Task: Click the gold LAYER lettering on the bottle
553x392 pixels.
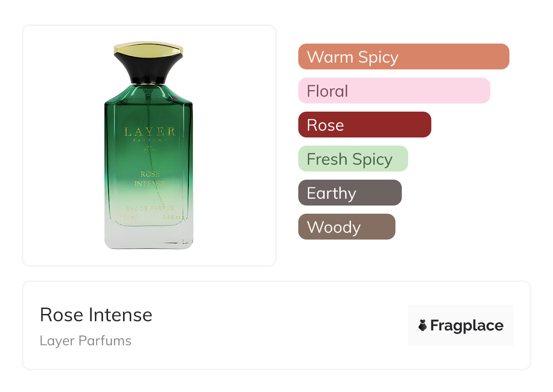Action: pyautogui.click(x=149, y=132)
